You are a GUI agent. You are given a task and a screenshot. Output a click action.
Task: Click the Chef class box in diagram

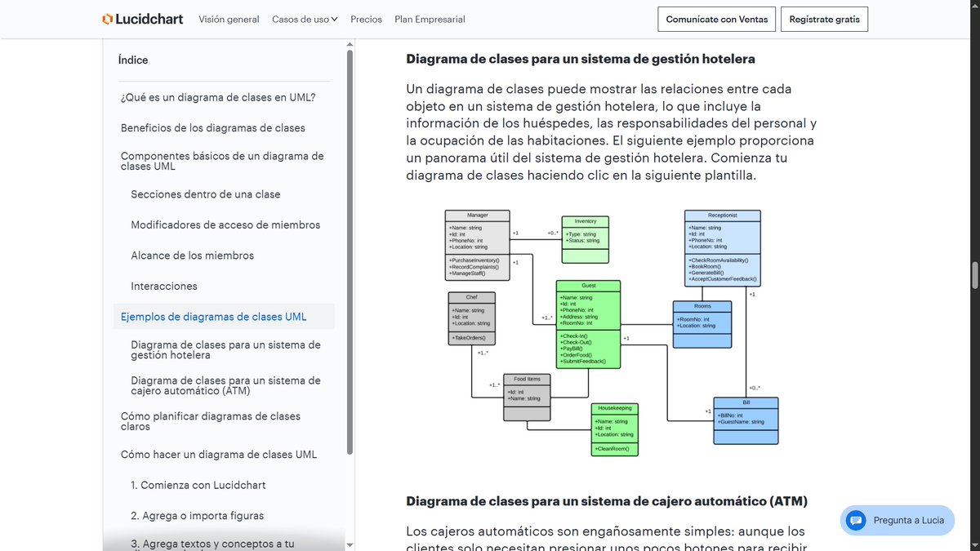(471, 318)
